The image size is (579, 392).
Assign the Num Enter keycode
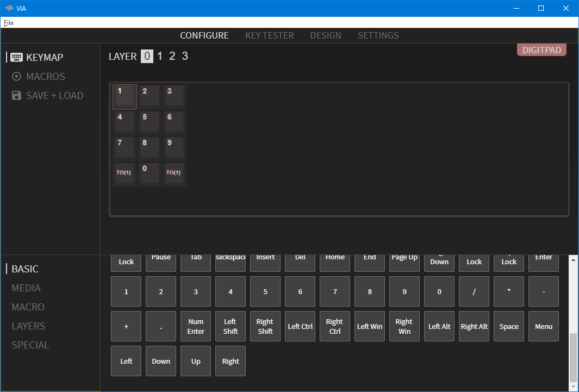pos(196,326)
